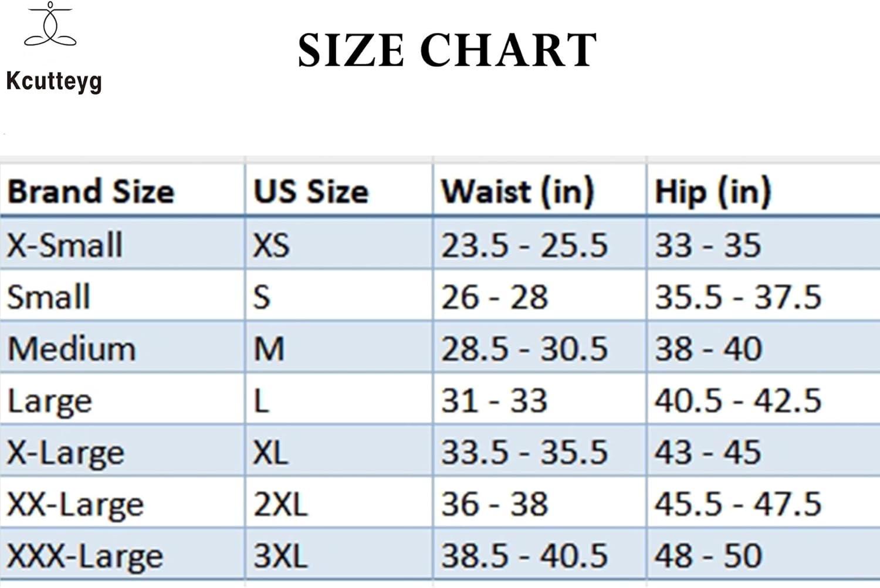Click the Waist (in) column header

click(x=517, y=192)
